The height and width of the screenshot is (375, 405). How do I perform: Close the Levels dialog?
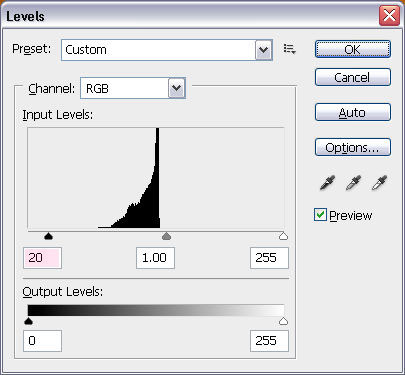pyautogui.click(x=389, y=16)
